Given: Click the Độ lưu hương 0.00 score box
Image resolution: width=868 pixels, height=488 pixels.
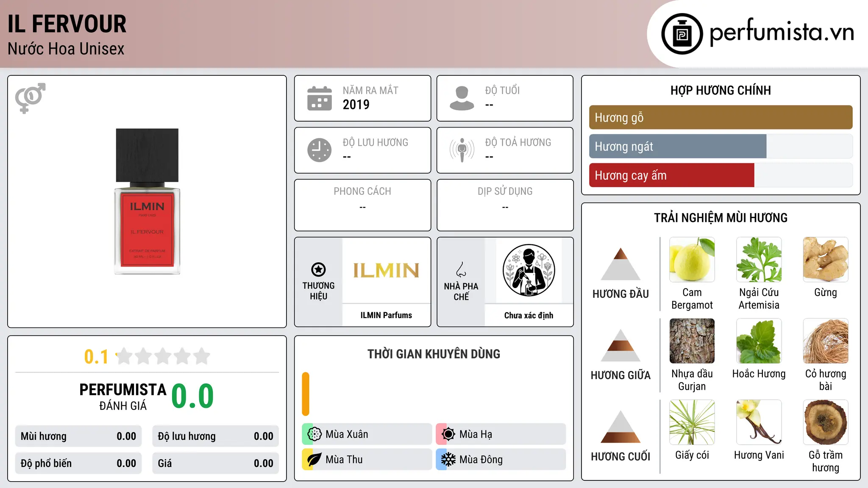Looking at the screenshot, I should tap(216, 436).
